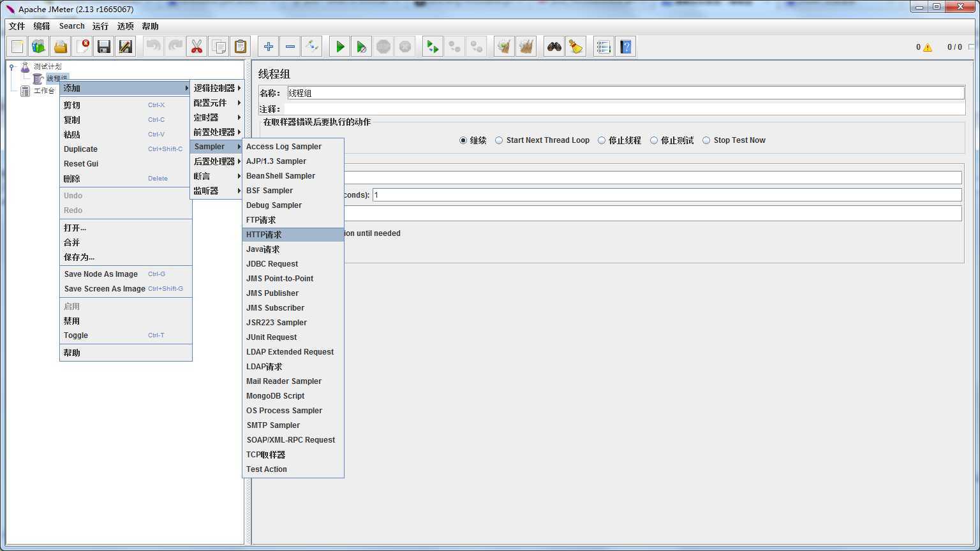Image resolution: width=980 pixels, height=551 pixels.
Task: Click Duplicate in context menu
Action: coord(126,149)
